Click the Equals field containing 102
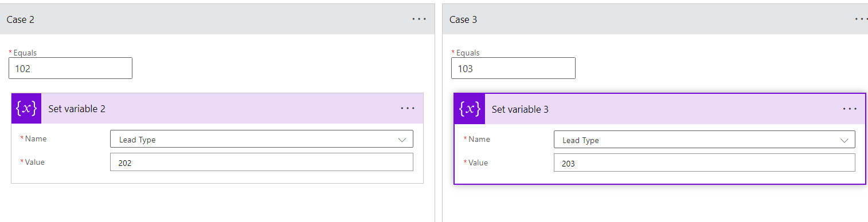 (x=71, y=68)
